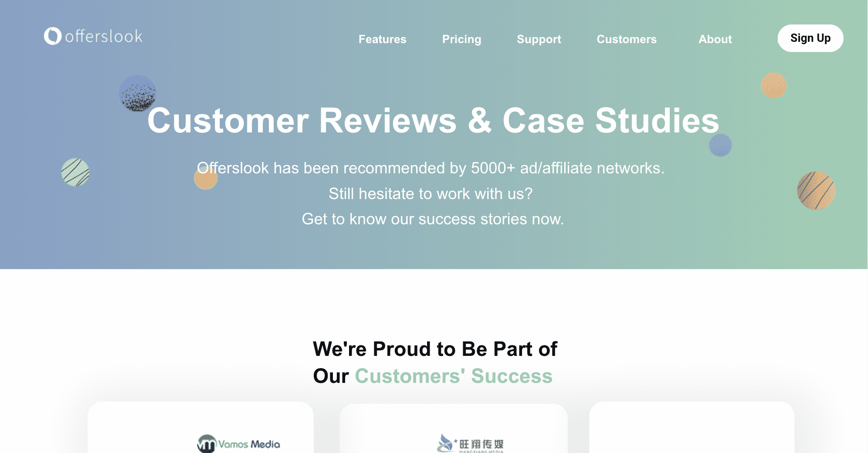
Task: Open the Pricing page
Action: pyautogui.click(x=461, y=39)
